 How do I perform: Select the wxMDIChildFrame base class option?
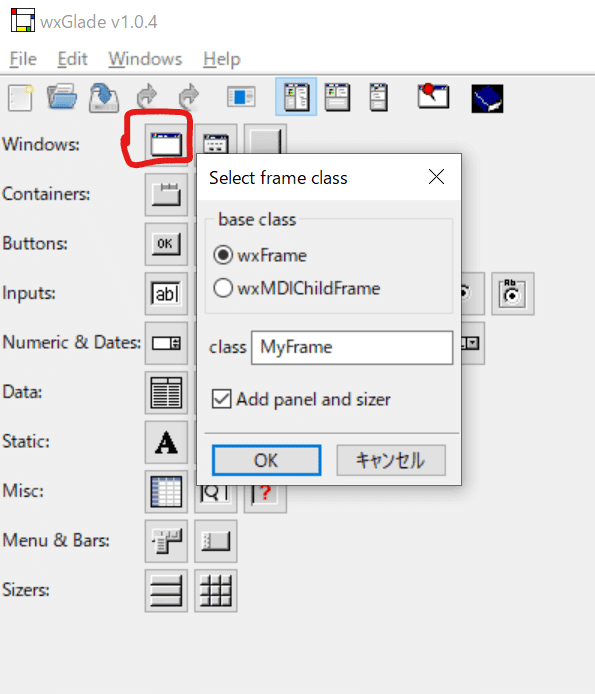[x=297, y=288]
